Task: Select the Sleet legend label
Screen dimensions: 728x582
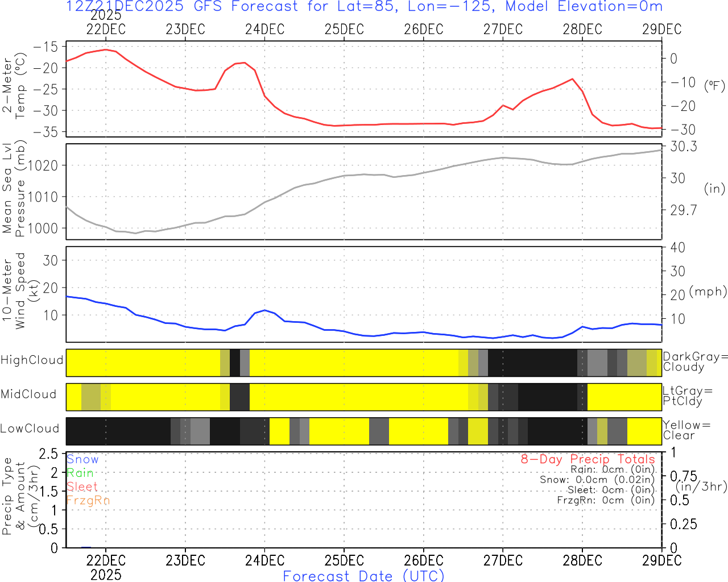Action: click(x=82, y=487)
